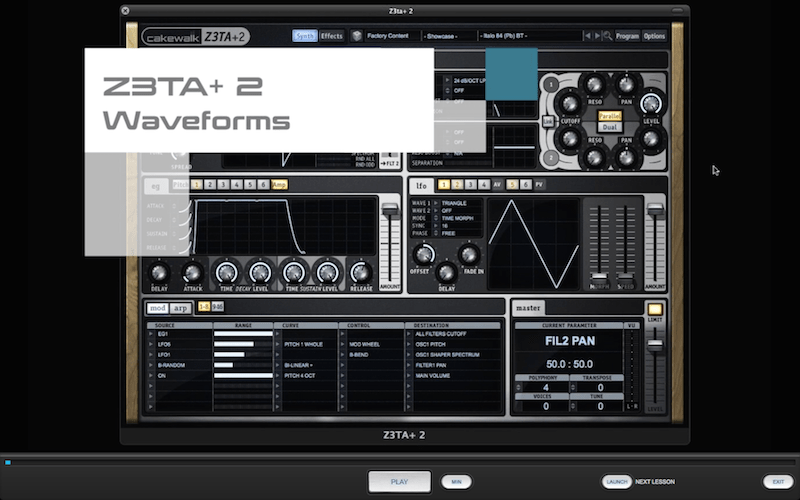The image size is (800, 500).
Task: Click the envelope DELAY knob
Action: 159,273
